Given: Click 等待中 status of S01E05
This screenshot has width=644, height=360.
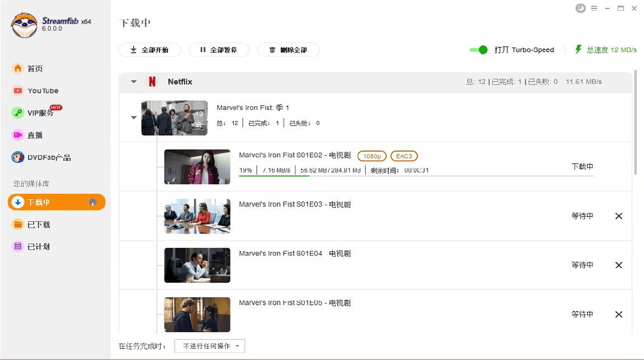Looking at the screenshot, I should click(x=582, y=315).
